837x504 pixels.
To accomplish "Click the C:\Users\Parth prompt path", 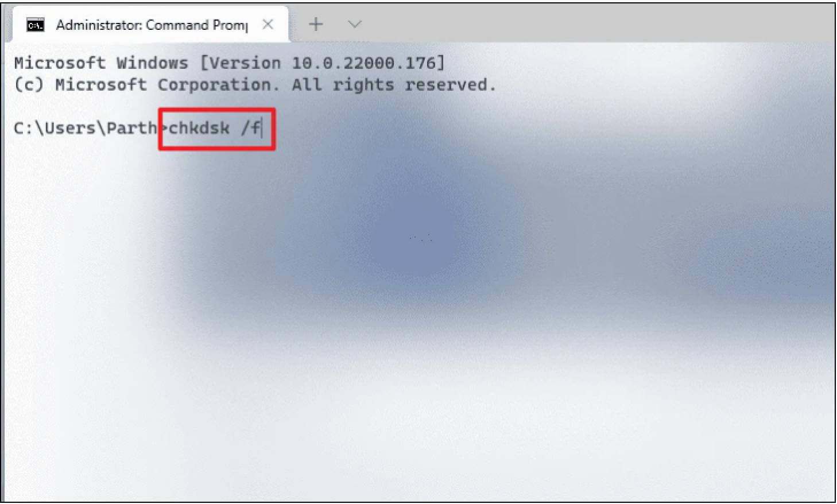I will [x=86, y=127].
